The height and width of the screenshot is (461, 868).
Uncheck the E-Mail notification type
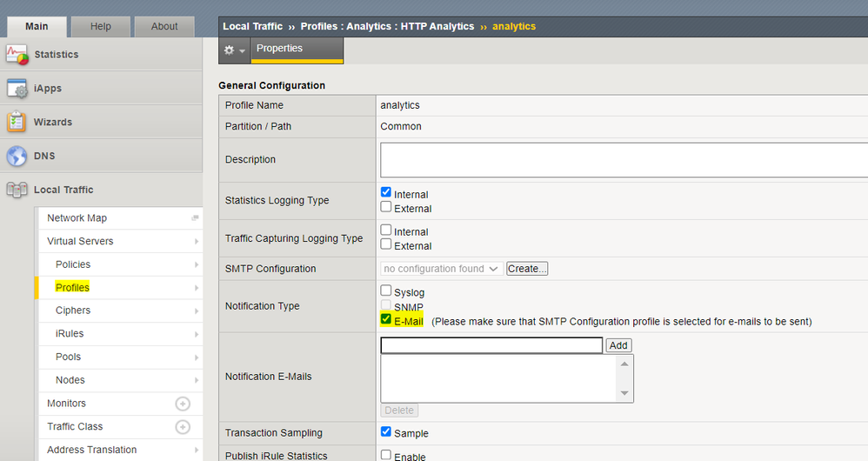(386, 320)
